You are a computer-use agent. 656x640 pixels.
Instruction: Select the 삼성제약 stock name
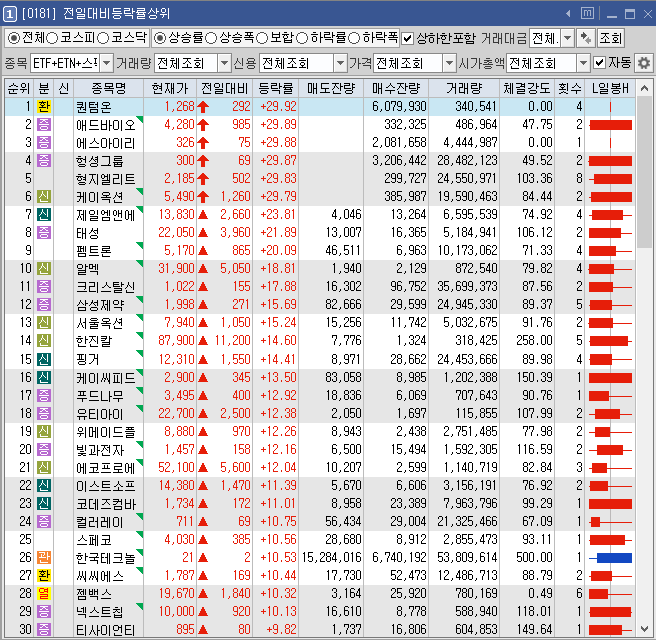click(x=100, y=305)
